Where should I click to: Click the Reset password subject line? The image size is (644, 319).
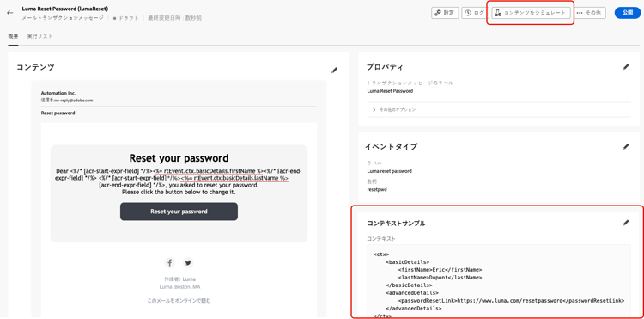[58, 113]
